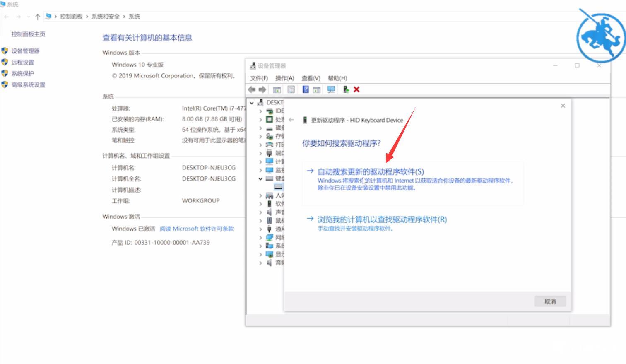Click scan for hardware changes monitor icon
Image resolution: width=626 pixels, height=364 pixels.
click(331, 89)
